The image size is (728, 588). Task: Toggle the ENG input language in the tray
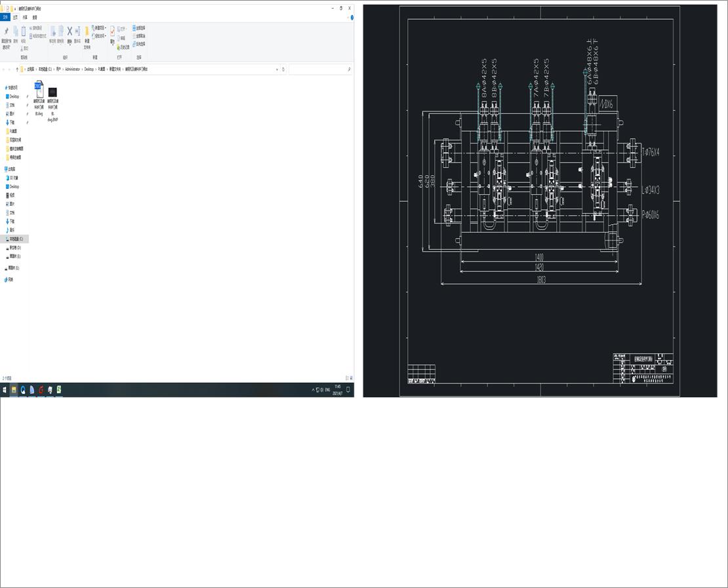point(328,390)
